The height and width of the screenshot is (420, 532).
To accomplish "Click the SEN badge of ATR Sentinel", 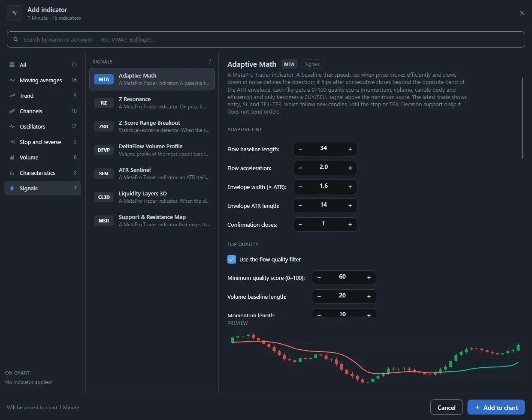I will point(104,174).
